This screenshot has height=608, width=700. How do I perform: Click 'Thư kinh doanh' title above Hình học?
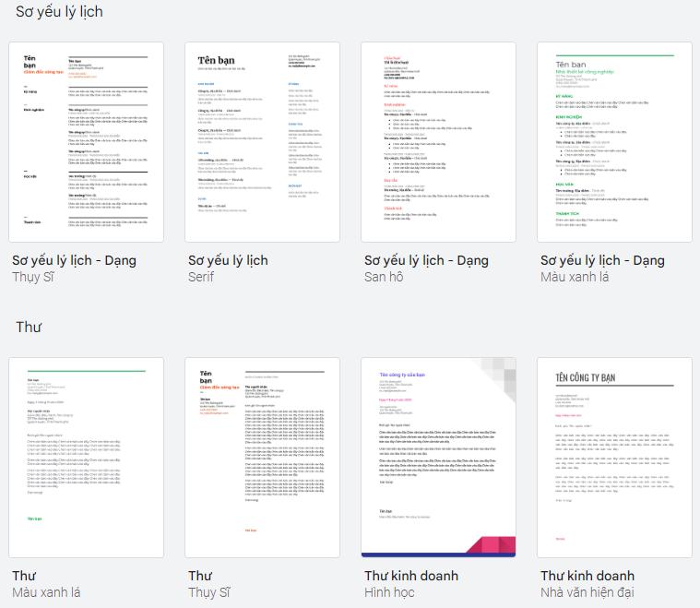pyautogui.click(x=411, y=576)
